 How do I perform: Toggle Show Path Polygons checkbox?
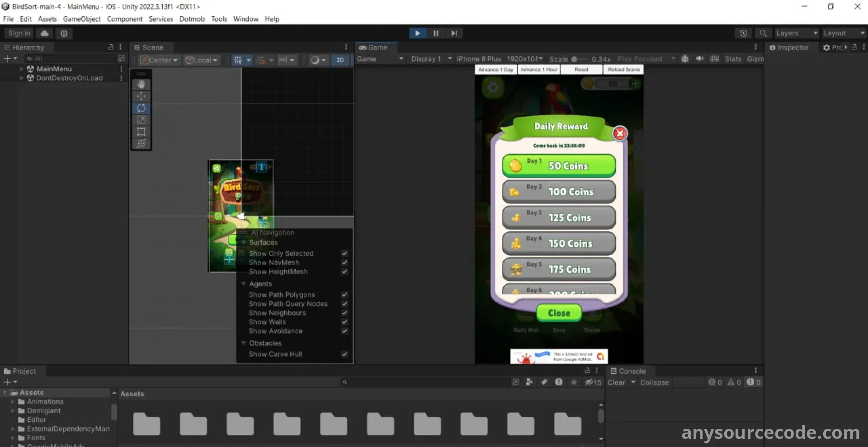[x=344, y=295]
